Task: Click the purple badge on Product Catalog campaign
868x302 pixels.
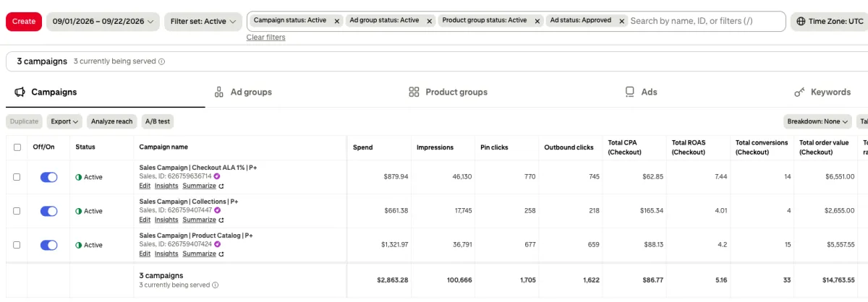Action: point(217,244)
